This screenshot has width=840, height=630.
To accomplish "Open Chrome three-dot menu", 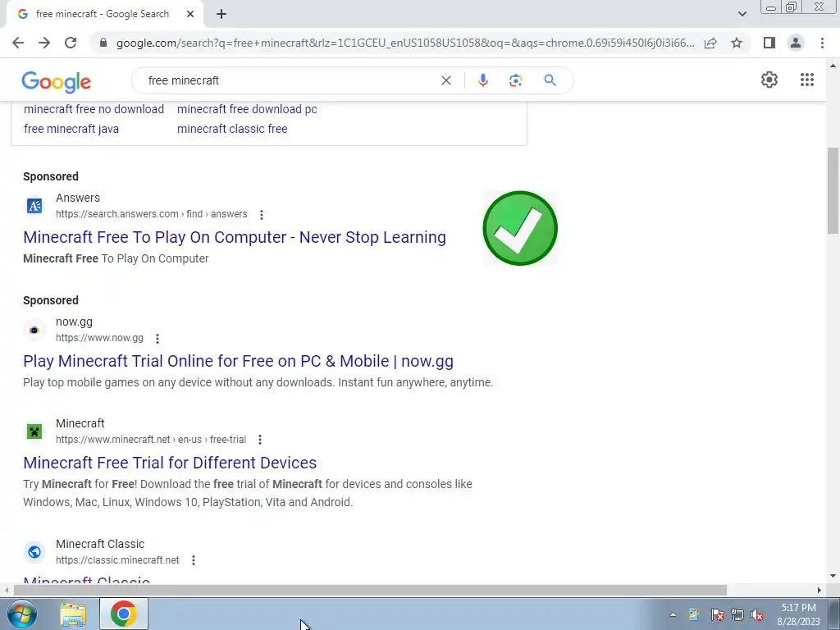I will [822, 43].
